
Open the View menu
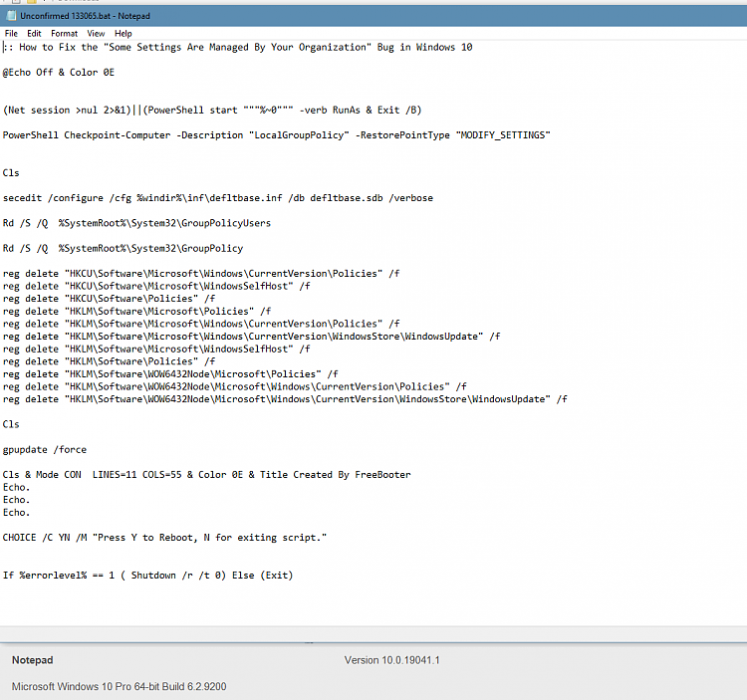96,33
